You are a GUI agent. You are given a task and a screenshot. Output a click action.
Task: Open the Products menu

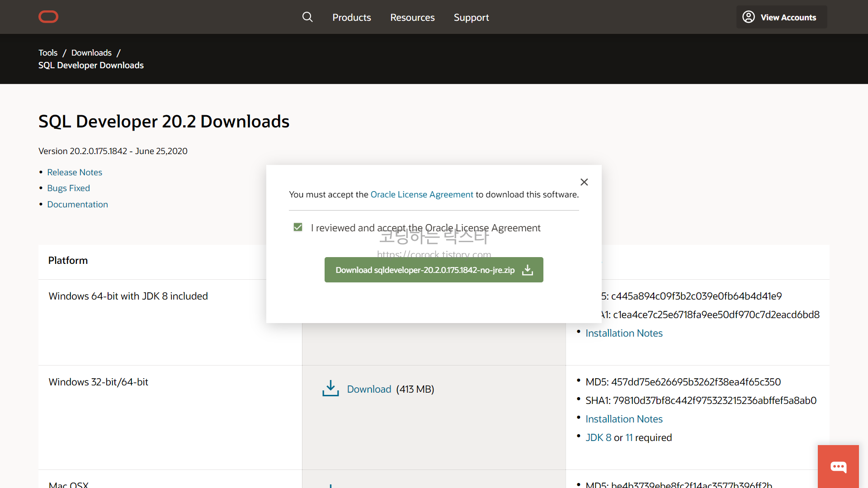point(351,17)
